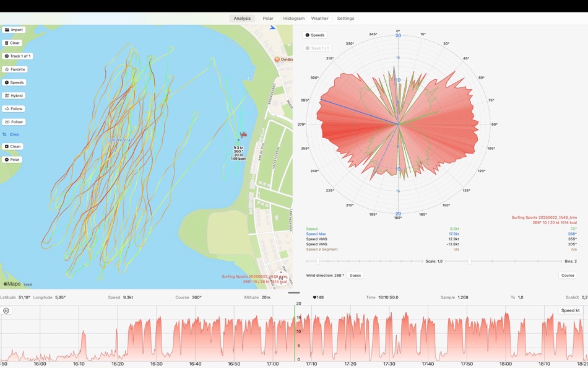
Task: Click the Oolderplas lake label
Action: 121,140
